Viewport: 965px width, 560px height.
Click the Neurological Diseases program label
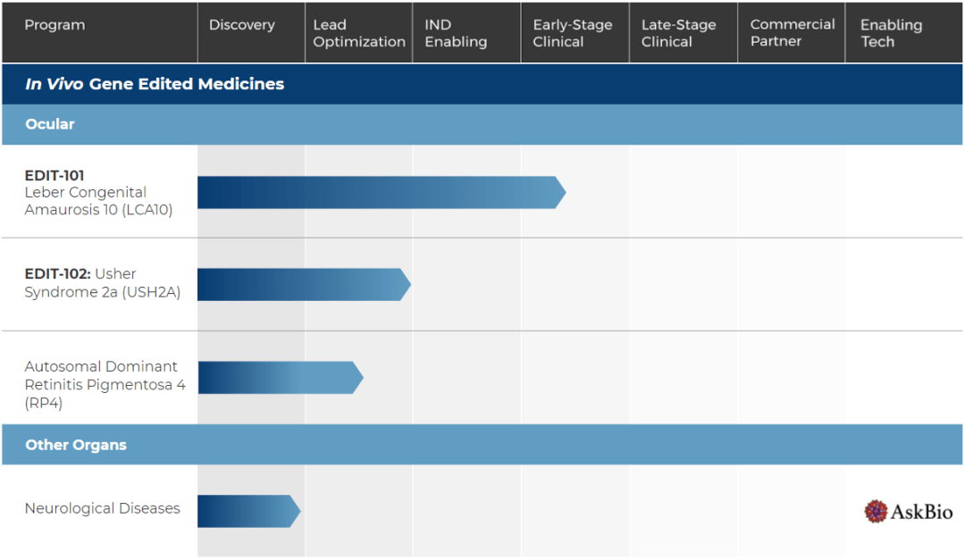click(102, 508)
